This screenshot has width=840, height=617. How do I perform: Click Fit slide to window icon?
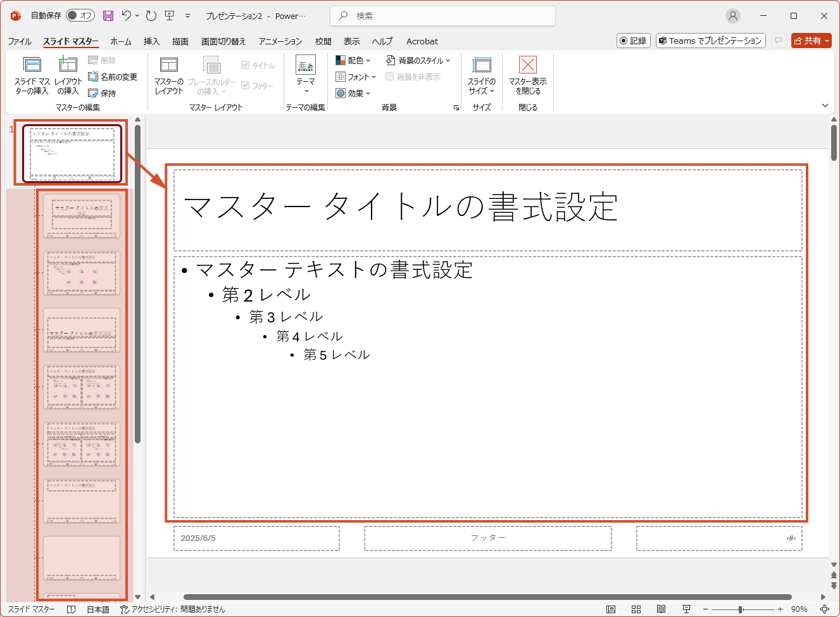825,609
